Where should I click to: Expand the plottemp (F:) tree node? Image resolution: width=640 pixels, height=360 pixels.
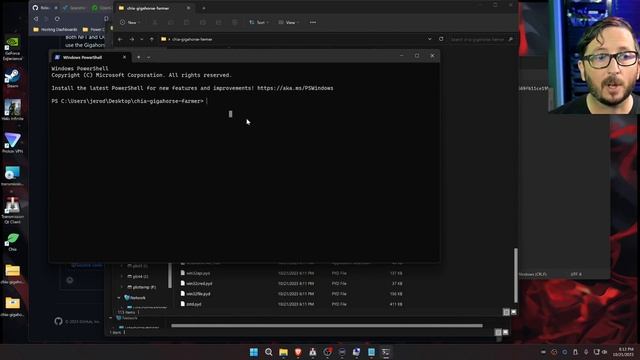click(x=122, y=287)
